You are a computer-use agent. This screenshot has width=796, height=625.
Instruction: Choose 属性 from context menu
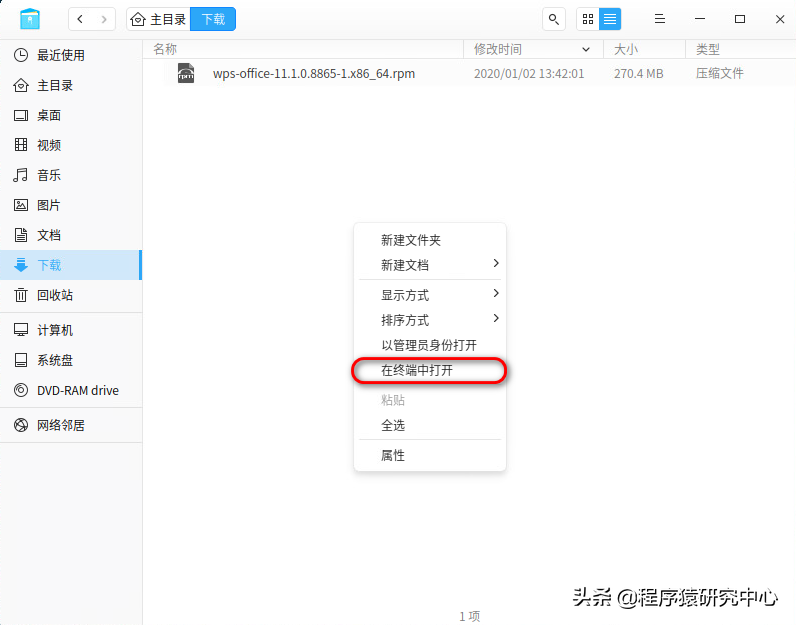(429, 455)
